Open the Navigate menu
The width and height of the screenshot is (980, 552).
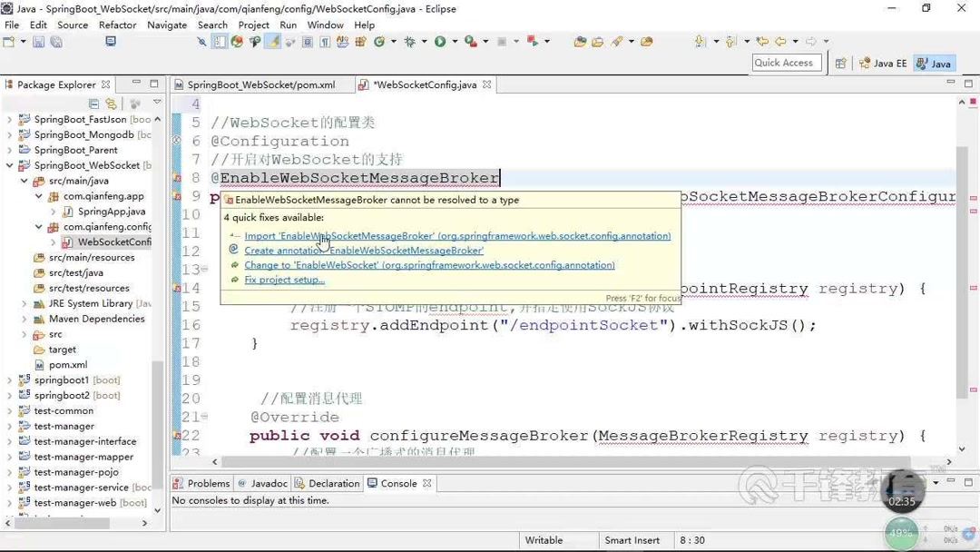[x=166, y=25]
